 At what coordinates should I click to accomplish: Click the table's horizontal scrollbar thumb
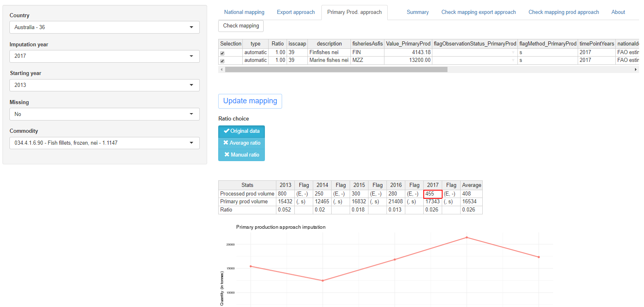click(x=336, y=70)
